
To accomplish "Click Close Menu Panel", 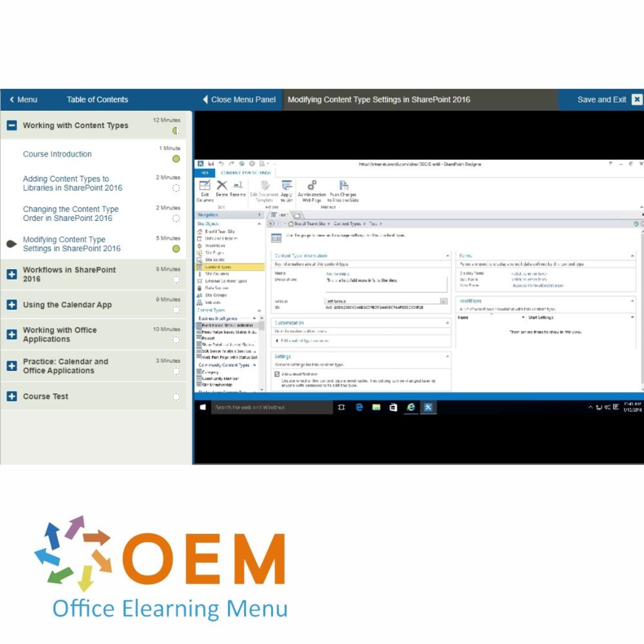I will click(239, 99).
